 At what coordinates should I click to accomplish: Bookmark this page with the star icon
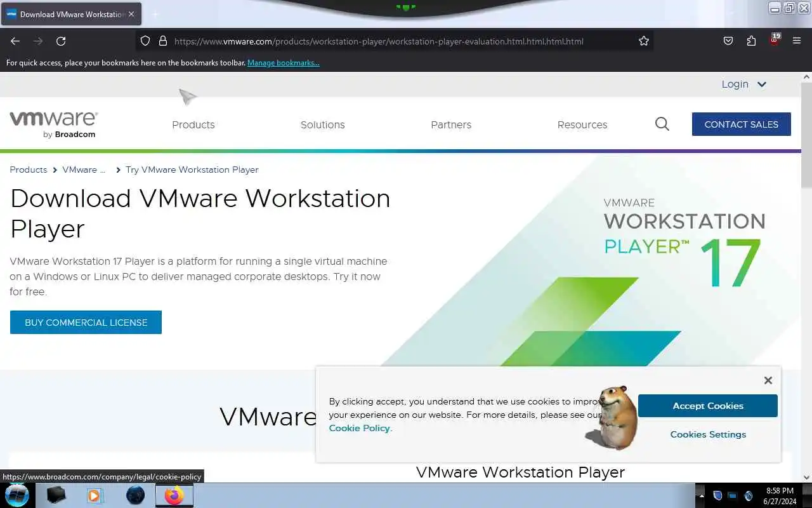coord(644,41)
